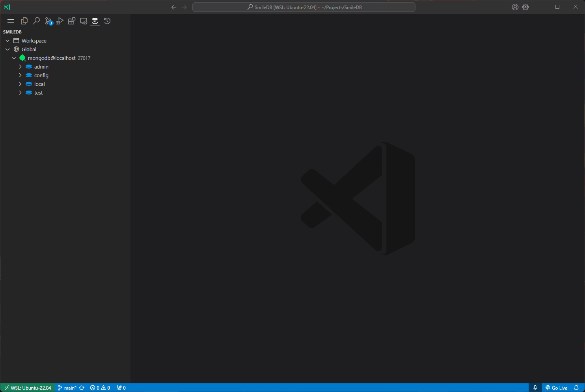Select the SmileDB database view icon
This screenshot has height=392, width=585.
(95, 21)
